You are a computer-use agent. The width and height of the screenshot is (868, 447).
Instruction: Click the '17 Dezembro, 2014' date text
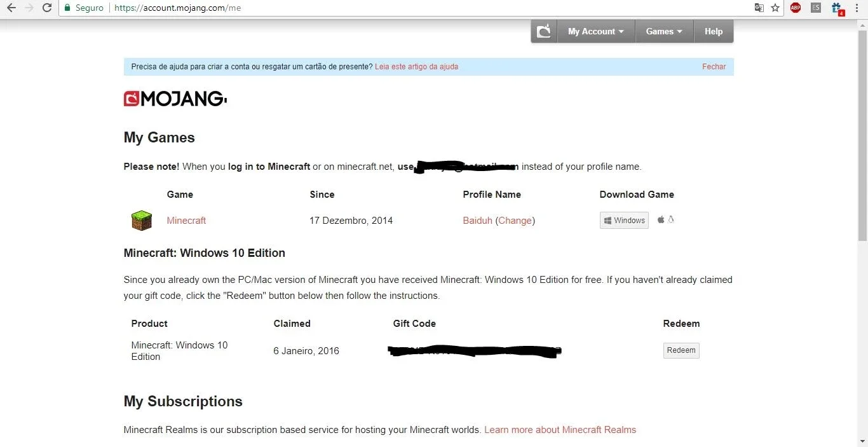point(351,221)
